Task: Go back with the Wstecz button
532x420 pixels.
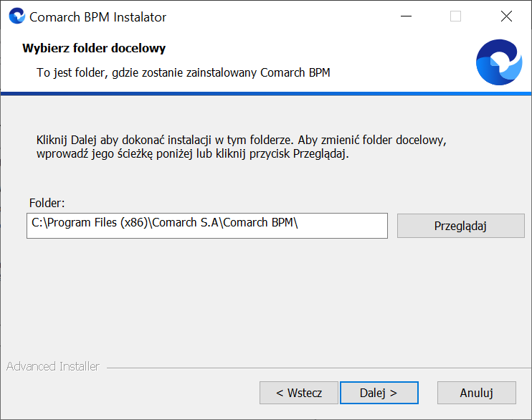Action: (299, 393)
